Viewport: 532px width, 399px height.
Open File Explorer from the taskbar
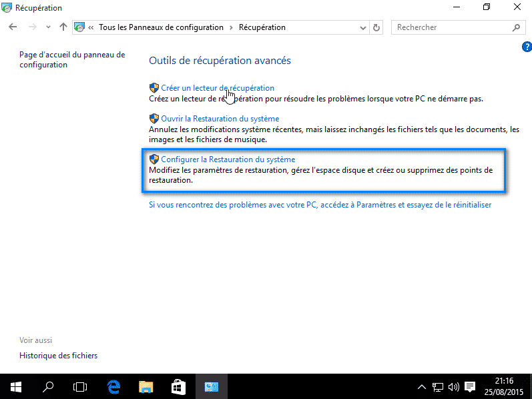point(146,386)
